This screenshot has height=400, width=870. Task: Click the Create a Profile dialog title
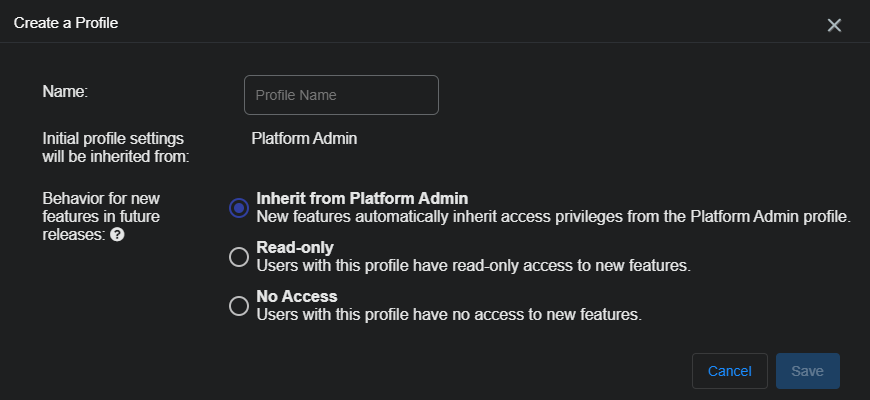66,22
